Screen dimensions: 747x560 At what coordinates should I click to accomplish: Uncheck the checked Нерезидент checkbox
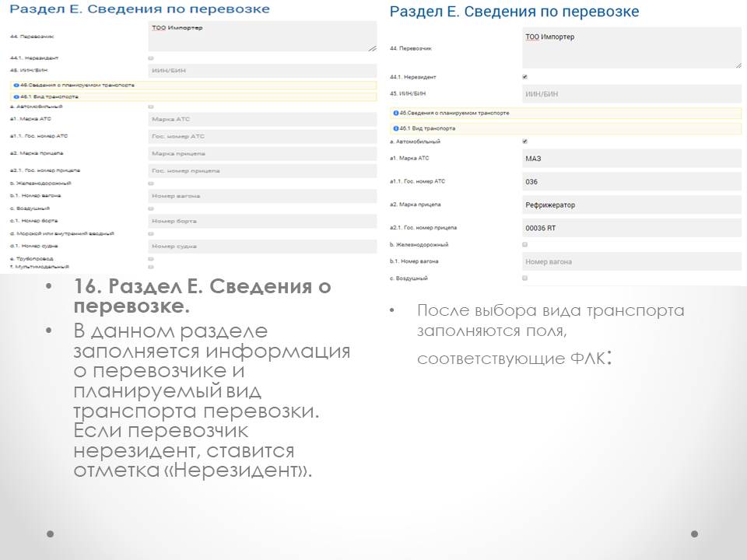pos(525,77)
